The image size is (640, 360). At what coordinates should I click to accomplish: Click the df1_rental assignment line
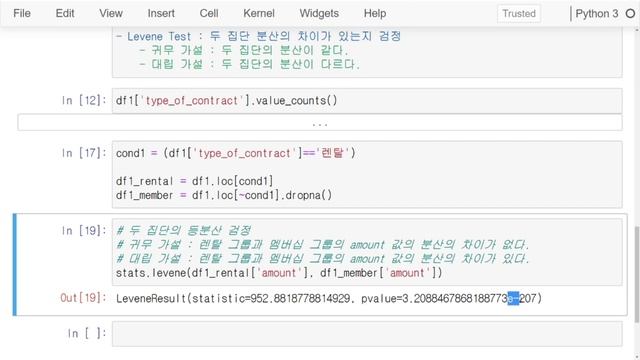point(194,181)
